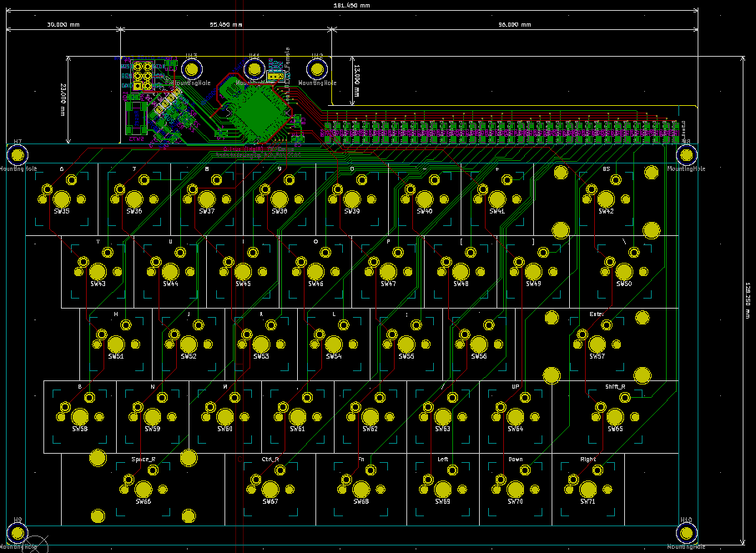Screen dimensions: 756x553
Task: Click the SW44 reference label
Action: coord(171,284)
